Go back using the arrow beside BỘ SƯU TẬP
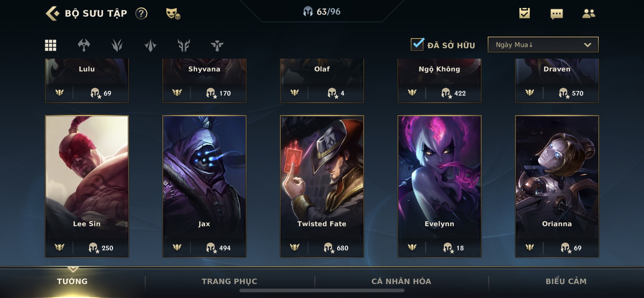 coord(52,14)
